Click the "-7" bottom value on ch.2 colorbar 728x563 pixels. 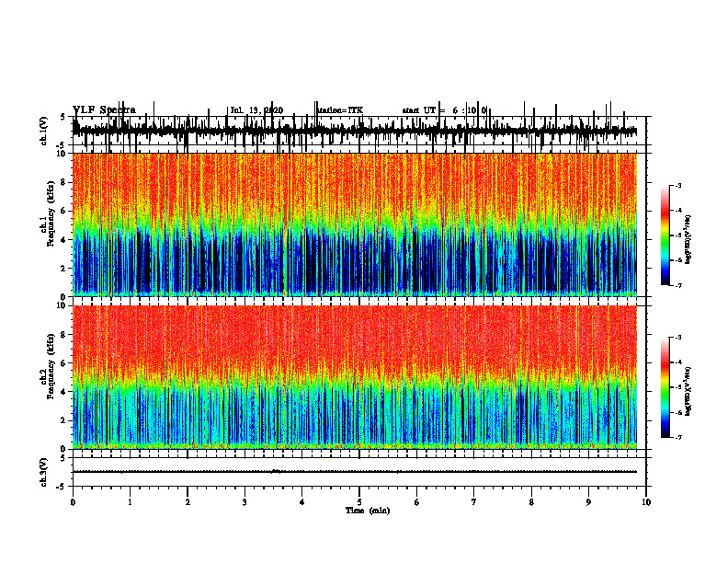[678, 437]
